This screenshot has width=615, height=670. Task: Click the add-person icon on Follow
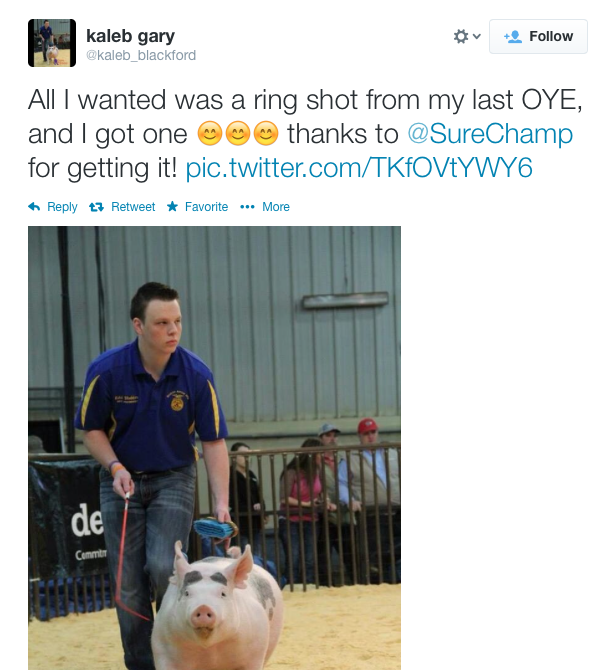(x=513, y=36)
